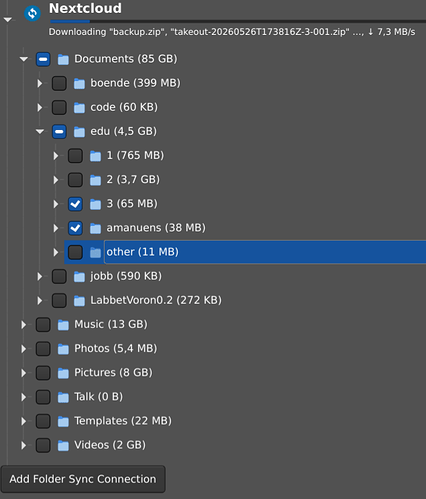The width and height of the screenshot is (426, 499).
Task: Check the Videos folder checkbox
Action: pos(43,445)
